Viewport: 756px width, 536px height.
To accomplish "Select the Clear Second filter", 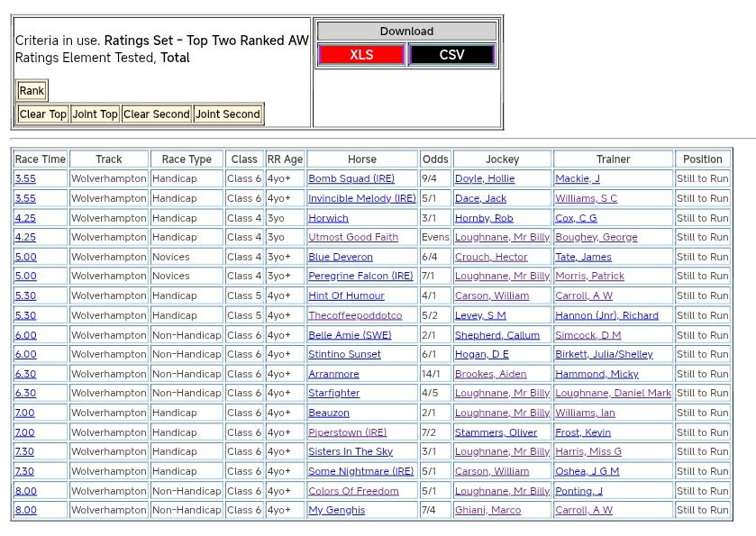I will pyautogui.click(x=157, y=114).
